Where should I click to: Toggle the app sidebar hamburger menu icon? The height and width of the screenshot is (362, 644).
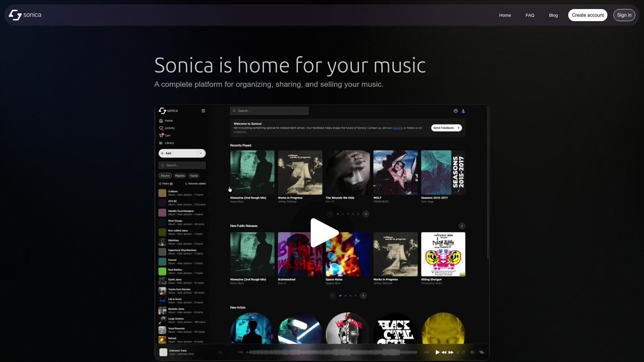203,111
